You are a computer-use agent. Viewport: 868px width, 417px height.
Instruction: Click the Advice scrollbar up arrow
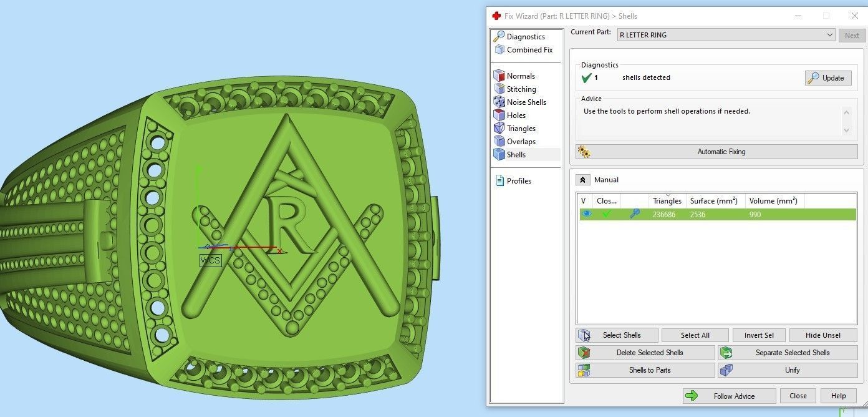click(x=846, y=112)
